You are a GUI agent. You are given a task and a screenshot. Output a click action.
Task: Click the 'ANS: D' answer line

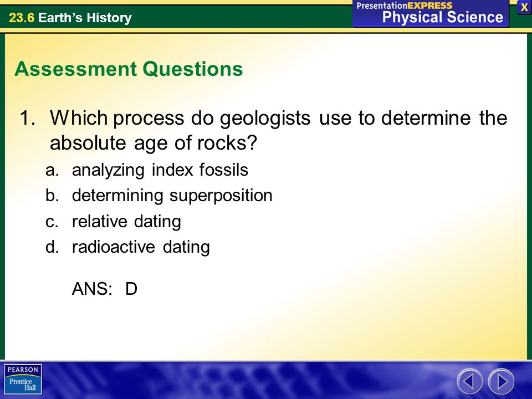point(105,289)
